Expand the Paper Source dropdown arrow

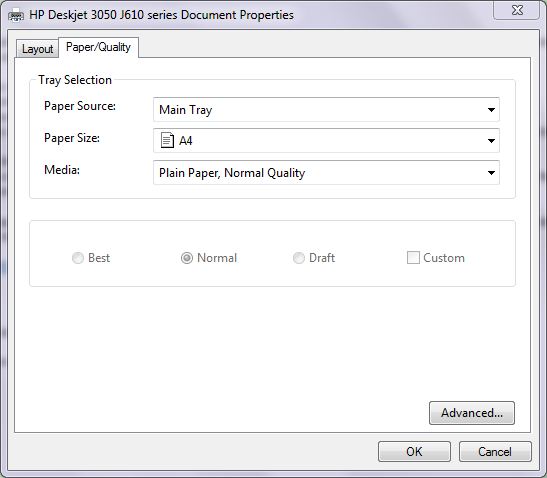pyautogui.click(x=491, y=110)
